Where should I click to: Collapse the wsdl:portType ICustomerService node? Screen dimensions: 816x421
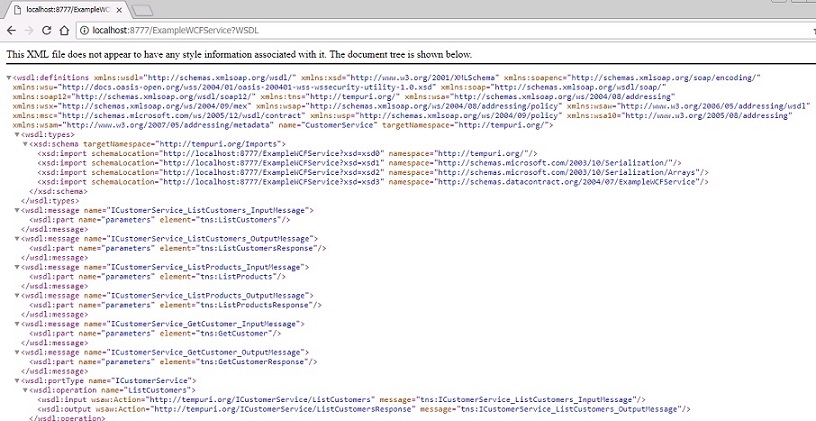click(x=17, y=381)
